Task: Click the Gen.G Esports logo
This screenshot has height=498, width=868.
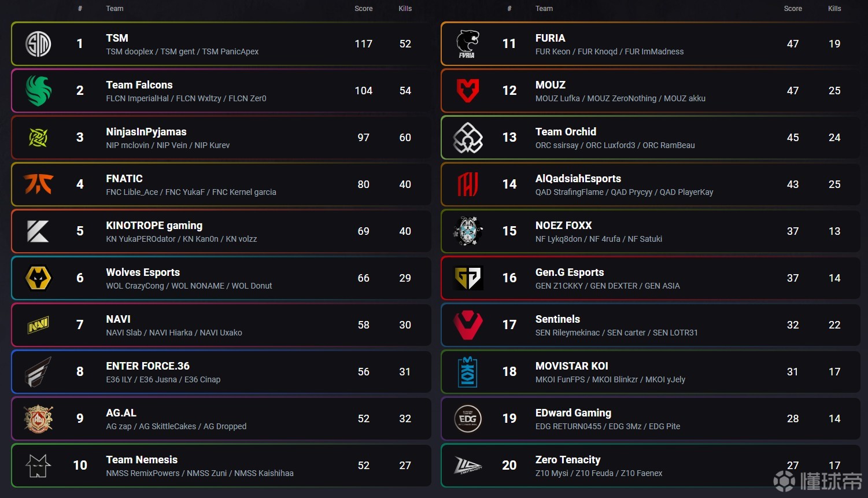Action: (468, 278)
